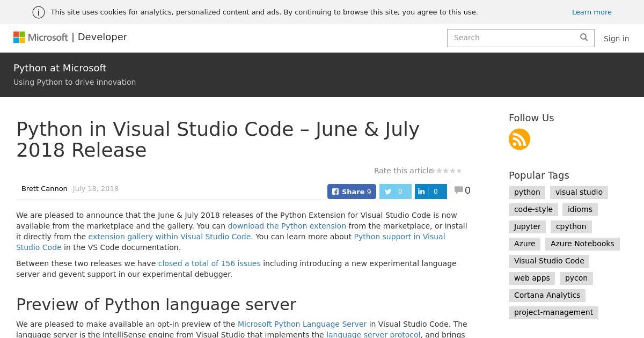Share the article on LinkedIn
Viewport: 644px width, 338px height.
coord(430,192)
